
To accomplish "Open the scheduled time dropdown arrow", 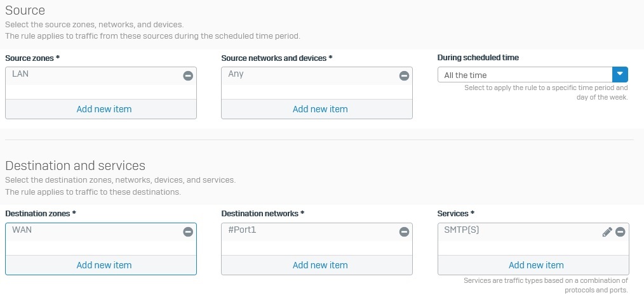I will click(620, 75).
